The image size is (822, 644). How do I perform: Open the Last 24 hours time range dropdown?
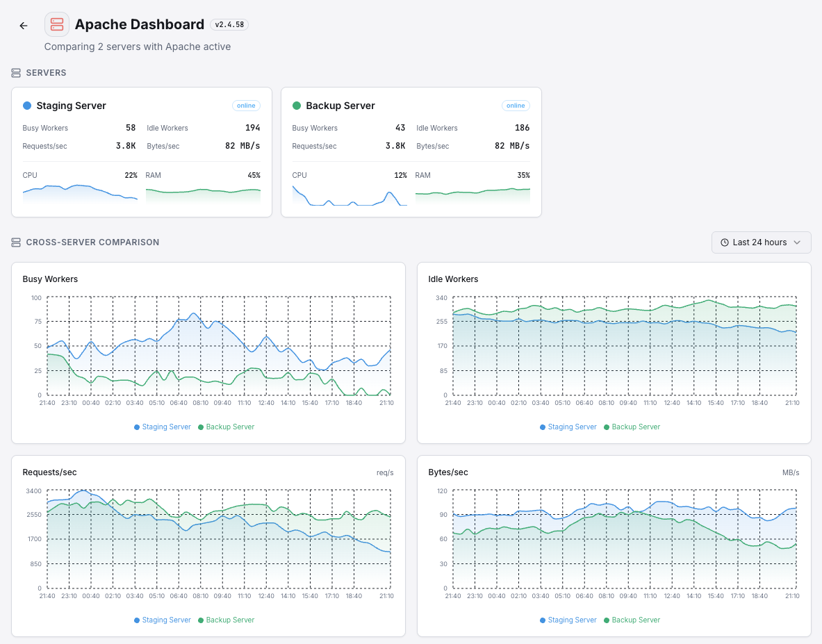tap(761, 242)
